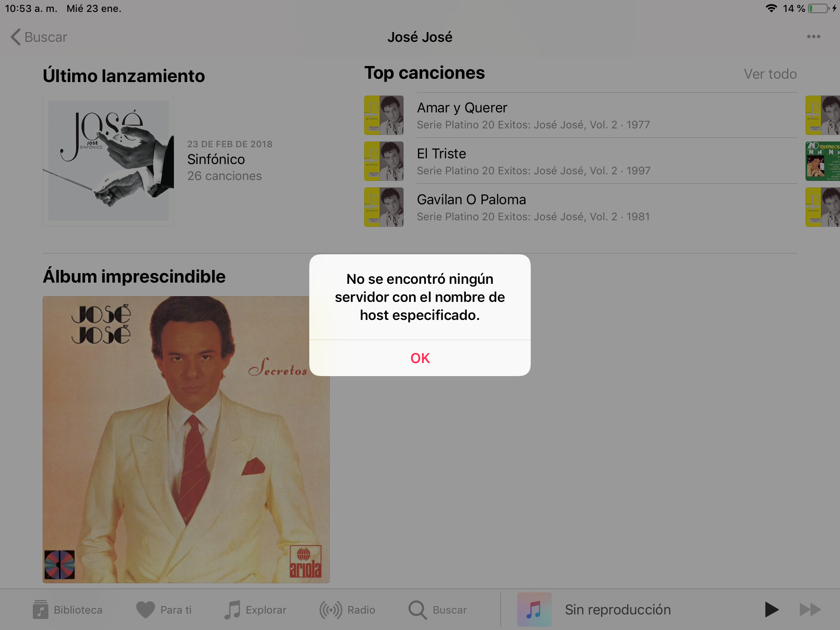Switch to the Buscar tab
This screenshot has height=630, width=840.
[438, 610]
